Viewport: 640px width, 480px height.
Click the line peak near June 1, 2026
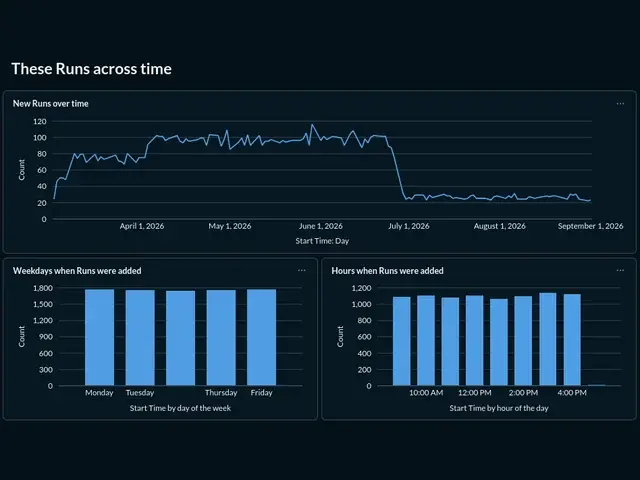click(x=312, y=124)
